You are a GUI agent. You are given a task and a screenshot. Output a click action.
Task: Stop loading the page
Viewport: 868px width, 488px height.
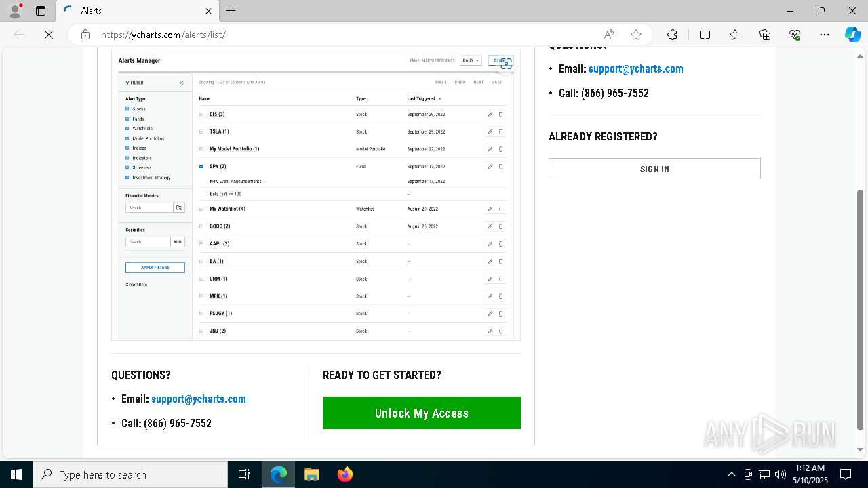point(49,35)
